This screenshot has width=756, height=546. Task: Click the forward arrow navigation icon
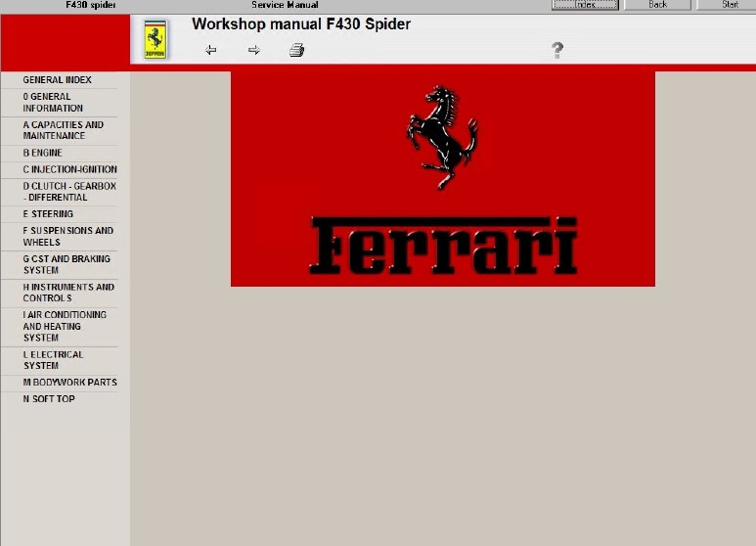pos(253,50)
